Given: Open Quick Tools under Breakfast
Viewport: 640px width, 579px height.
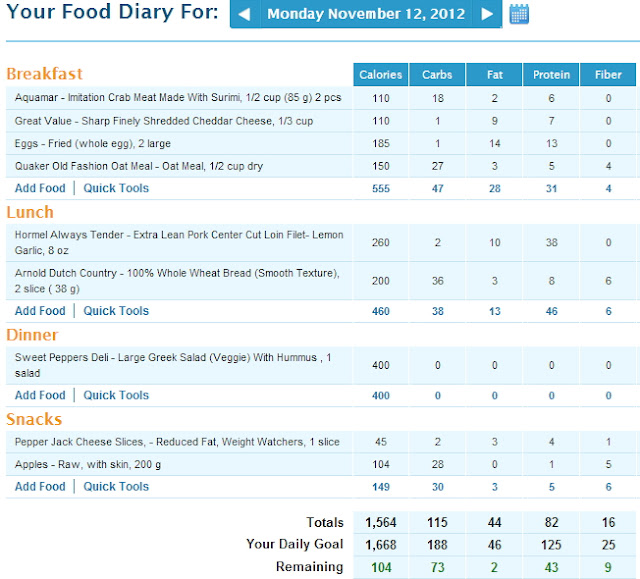Looking at the screenshot, I should pos(116,188).
